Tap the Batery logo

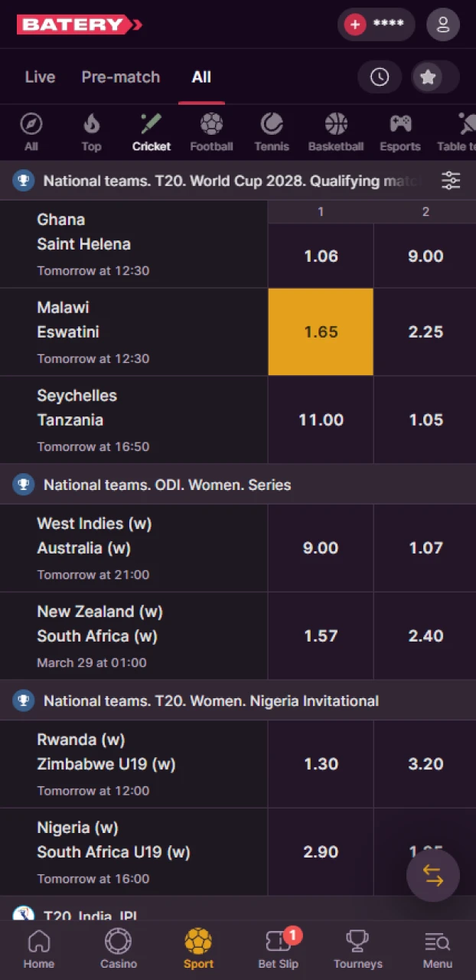[79, 24]
